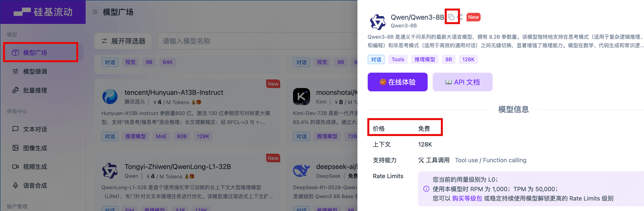Click the 8B tag in the detail panel
The image size is (644, 211).
tap(449, 59)
